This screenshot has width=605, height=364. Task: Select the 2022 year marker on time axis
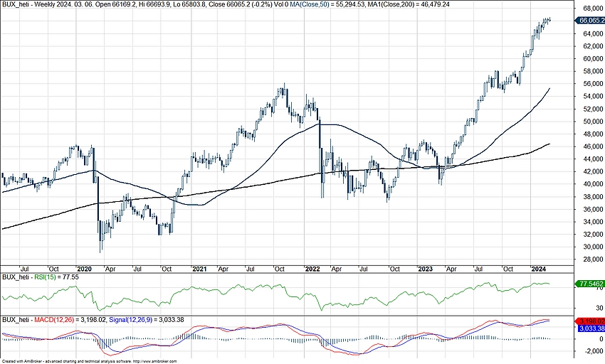tap(312, 269)
